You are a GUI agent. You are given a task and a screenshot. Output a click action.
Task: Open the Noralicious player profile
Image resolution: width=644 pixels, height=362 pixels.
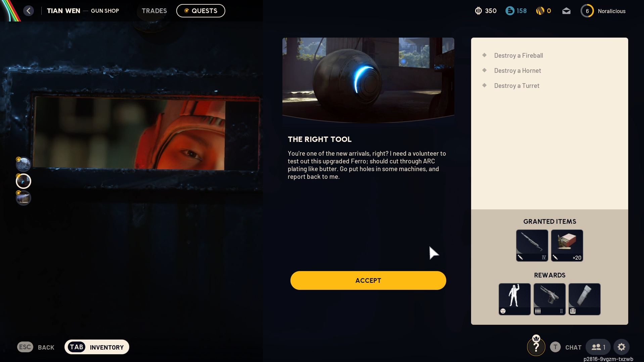603,11
